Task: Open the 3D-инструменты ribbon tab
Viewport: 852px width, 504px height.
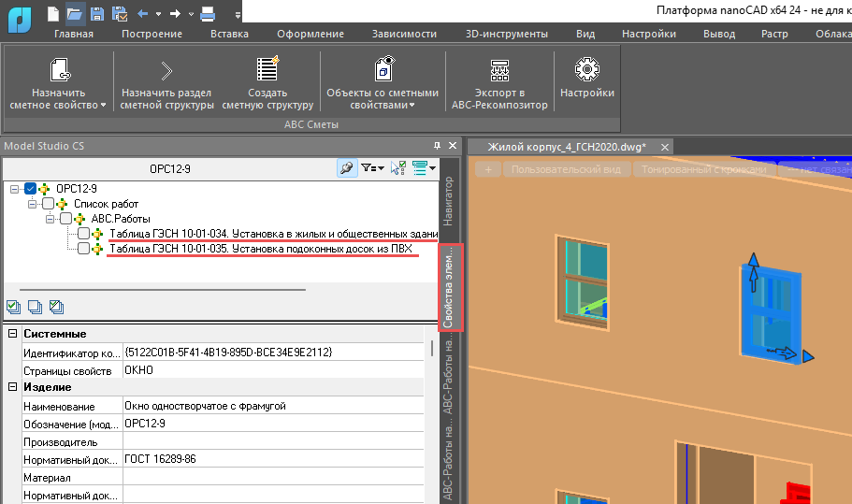Action: tap(506, 34)
